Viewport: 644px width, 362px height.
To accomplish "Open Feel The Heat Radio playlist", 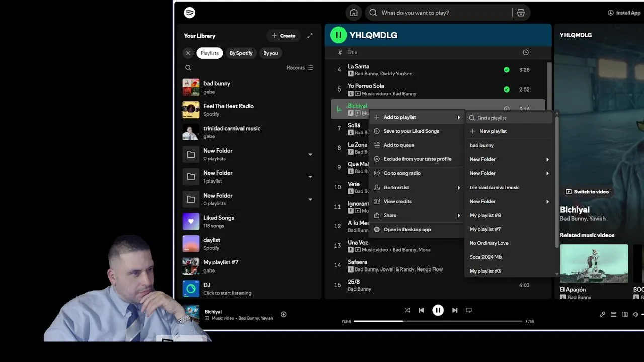I will 249,110.
